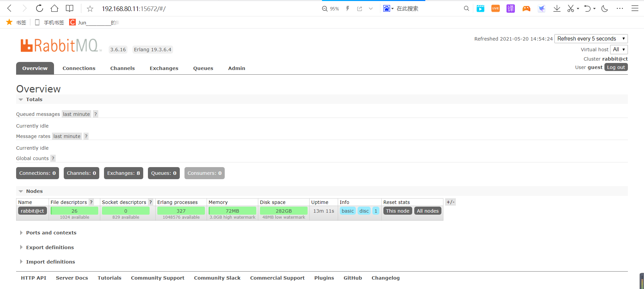644x289 pixels.
Task: Go back with the browser back arrow
Action: click(x=9, y=8)
